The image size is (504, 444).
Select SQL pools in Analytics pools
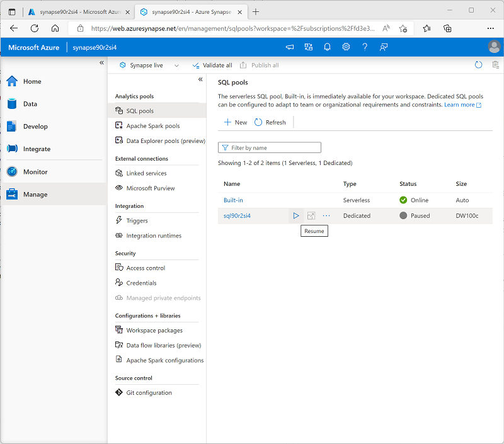tap(157, 111)
